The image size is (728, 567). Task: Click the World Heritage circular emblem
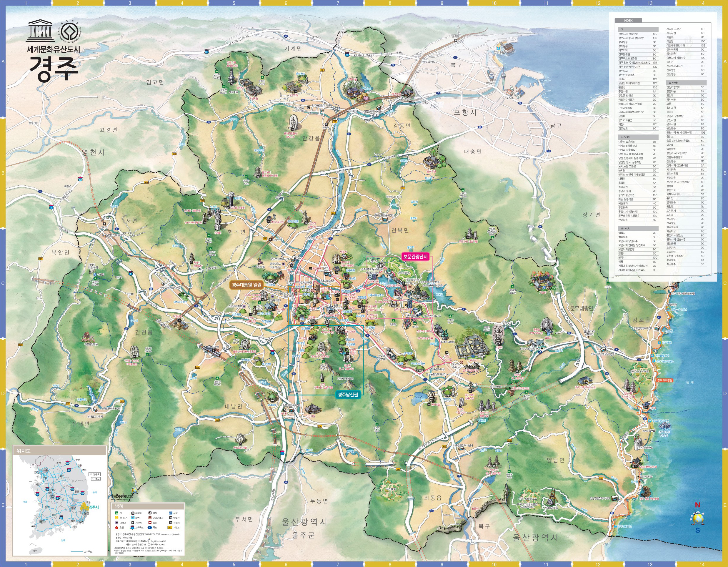(70, 33)
